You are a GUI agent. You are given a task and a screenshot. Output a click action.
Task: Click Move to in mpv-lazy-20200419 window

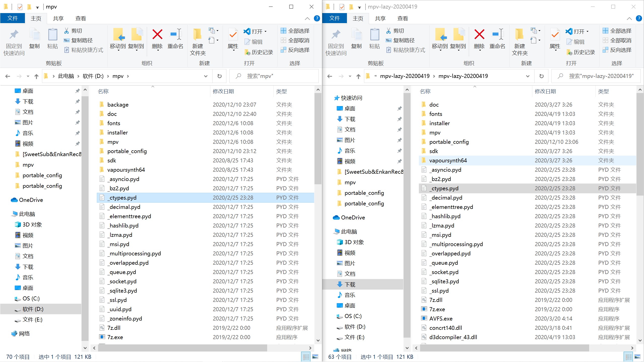pos(440,39)
